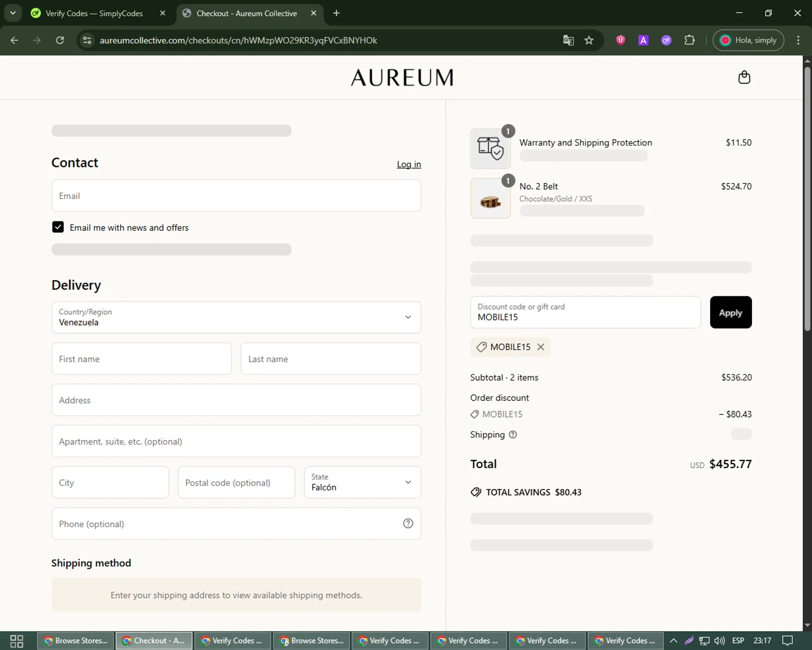Open Windows Task View icon
Image resolution: width=812 pixels, height=650 pixels.
click(17, 641)
